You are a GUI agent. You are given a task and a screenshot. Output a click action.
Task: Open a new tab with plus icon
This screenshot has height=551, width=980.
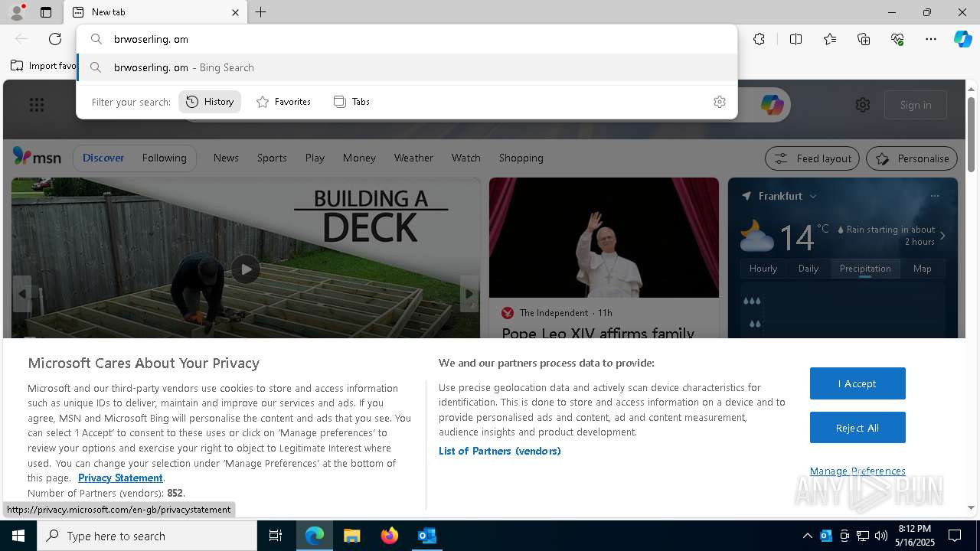(x=261, y=12)
